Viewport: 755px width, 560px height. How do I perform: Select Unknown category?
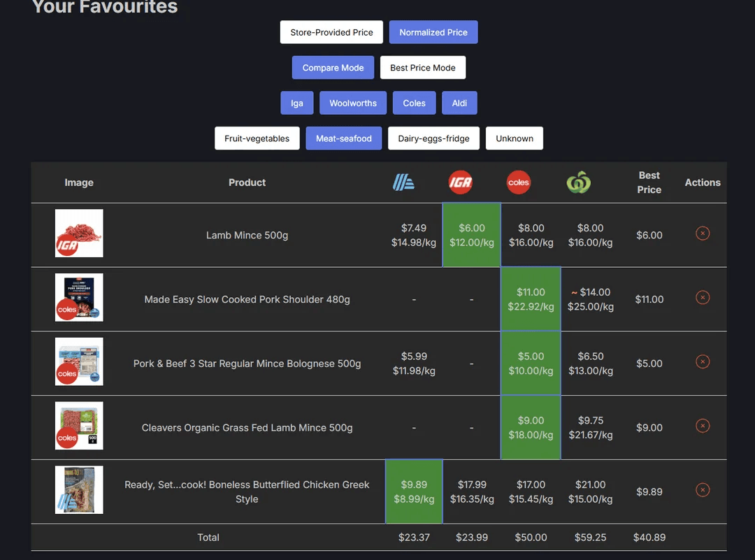(x=515, y=138)
